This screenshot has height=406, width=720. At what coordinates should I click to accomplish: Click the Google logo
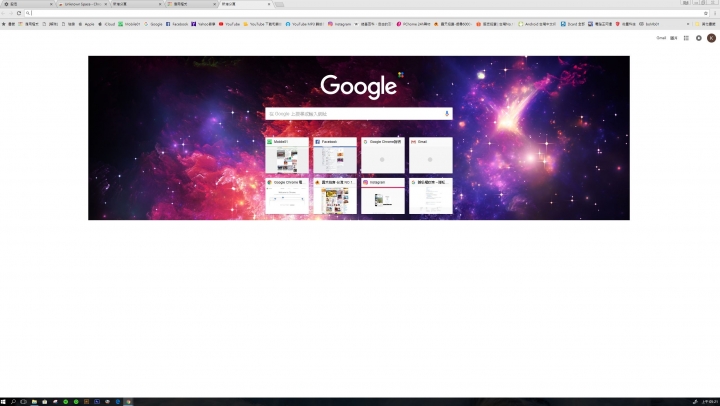coord(359,86)
